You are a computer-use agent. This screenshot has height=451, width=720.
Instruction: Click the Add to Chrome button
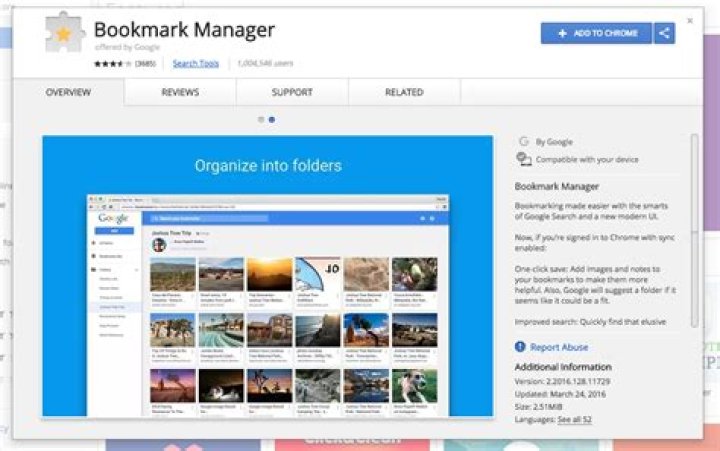tap(596, 33)
